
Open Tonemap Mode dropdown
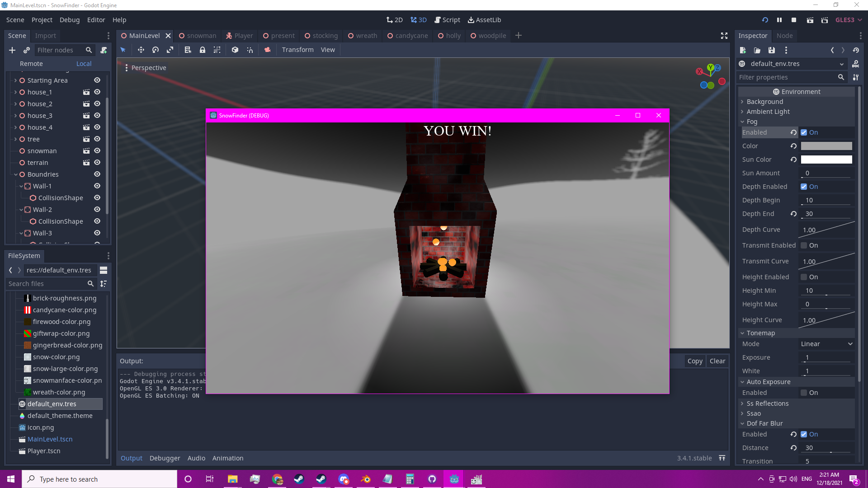[x=826, y=344]
